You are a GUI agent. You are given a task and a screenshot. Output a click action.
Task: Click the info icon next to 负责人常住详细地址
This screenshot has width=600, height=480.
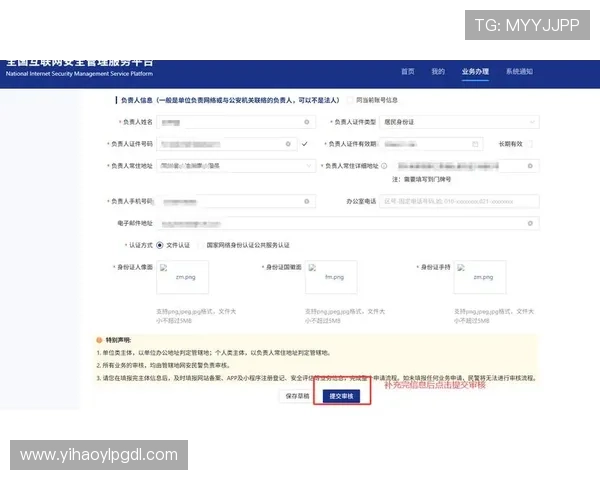tap(384, 166)
